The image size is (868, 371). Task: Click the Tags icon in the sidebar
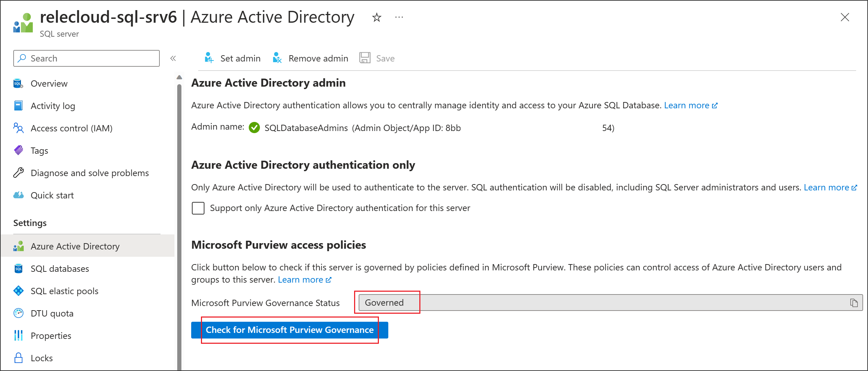pyautogui.click(x=18, y=151)
